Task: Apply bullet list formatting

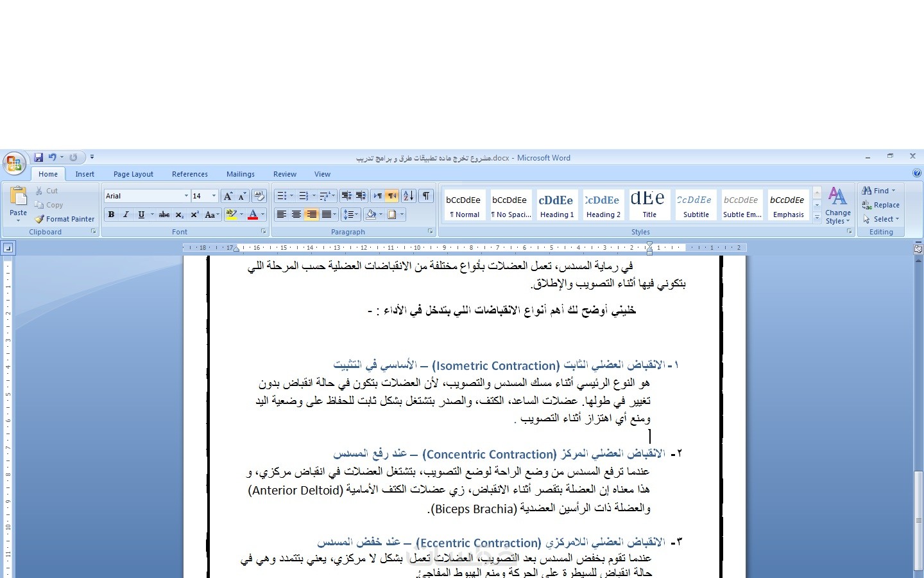Action: coord(281,196)
